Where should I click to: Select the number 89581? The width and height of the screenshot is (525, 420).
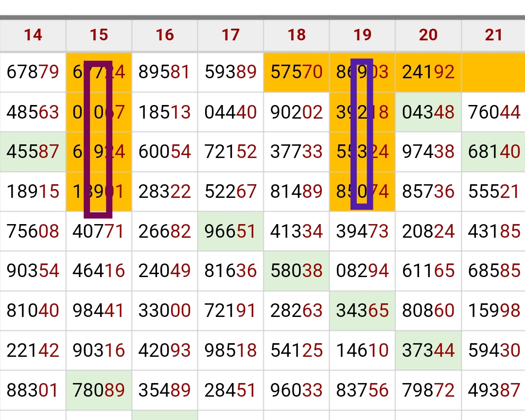[x=165, y=72]
